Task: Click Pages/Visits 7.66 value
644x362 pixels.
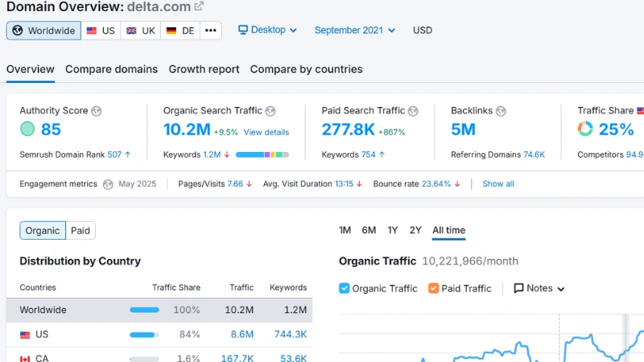Action: click(235, 184)
